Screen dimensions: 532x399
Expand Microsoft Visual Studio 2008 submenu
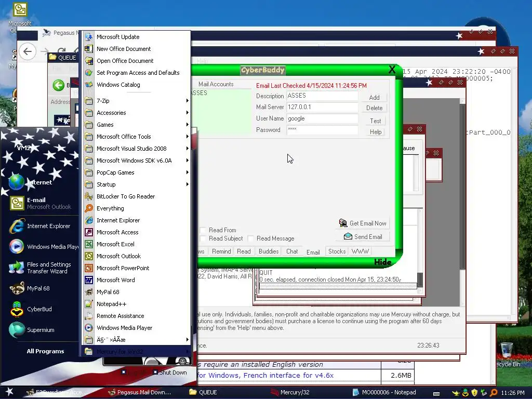click(x=136, y=149)
